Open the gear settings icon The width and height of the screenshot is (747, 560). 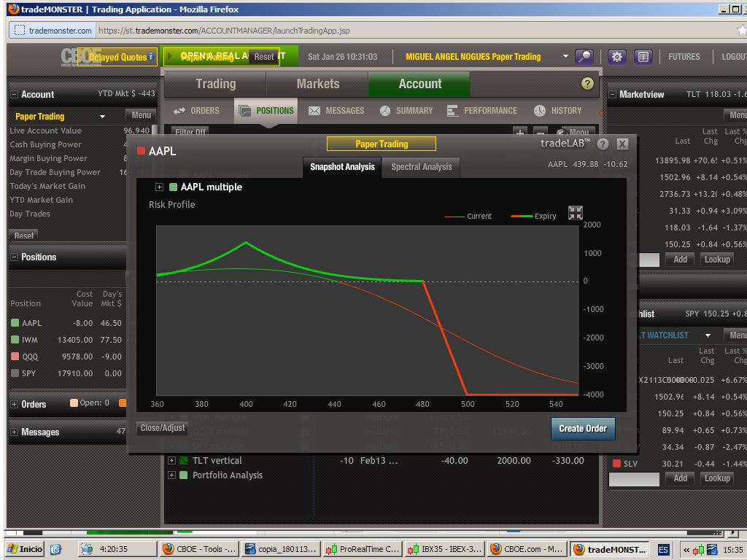(616, 57)
